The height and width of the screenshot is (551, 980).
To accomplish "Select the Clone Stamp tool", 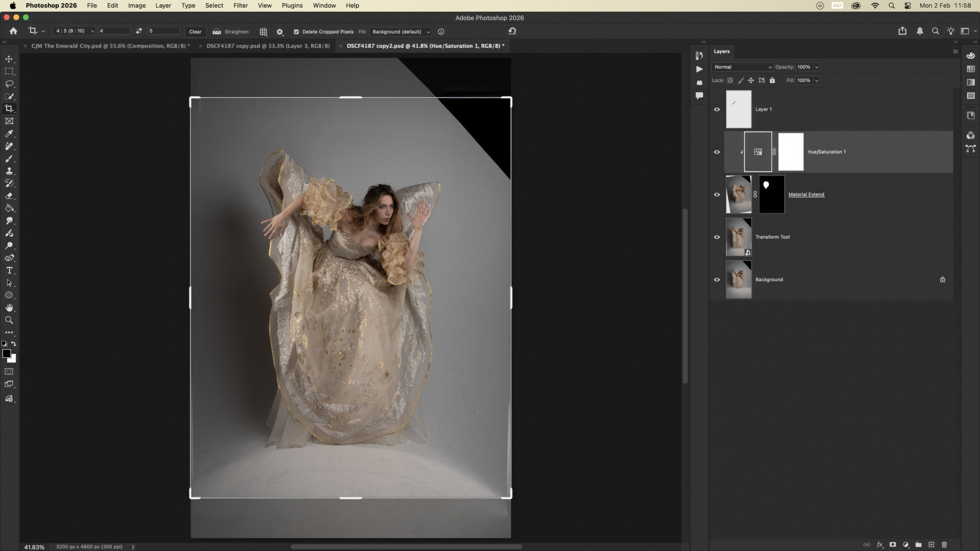I will coord(9,171).
